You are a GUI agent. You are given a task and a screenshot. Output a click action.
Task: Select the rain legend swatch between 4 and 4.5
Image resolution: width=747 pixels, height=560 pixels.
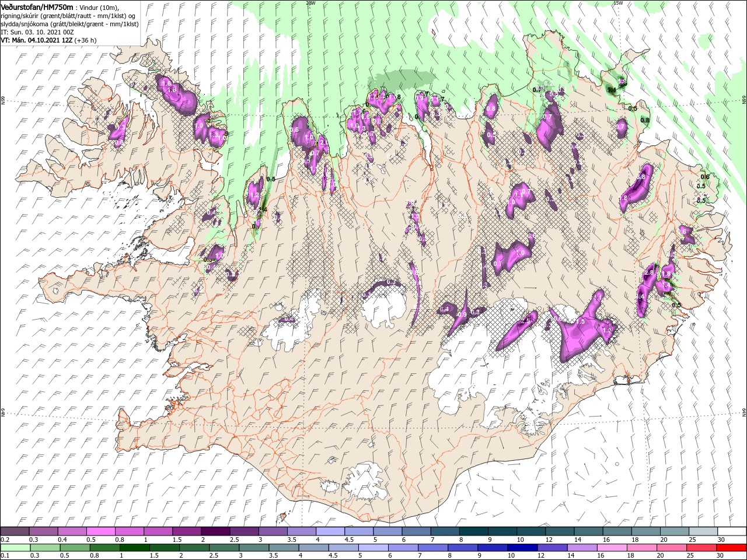[x=314, y=548]
